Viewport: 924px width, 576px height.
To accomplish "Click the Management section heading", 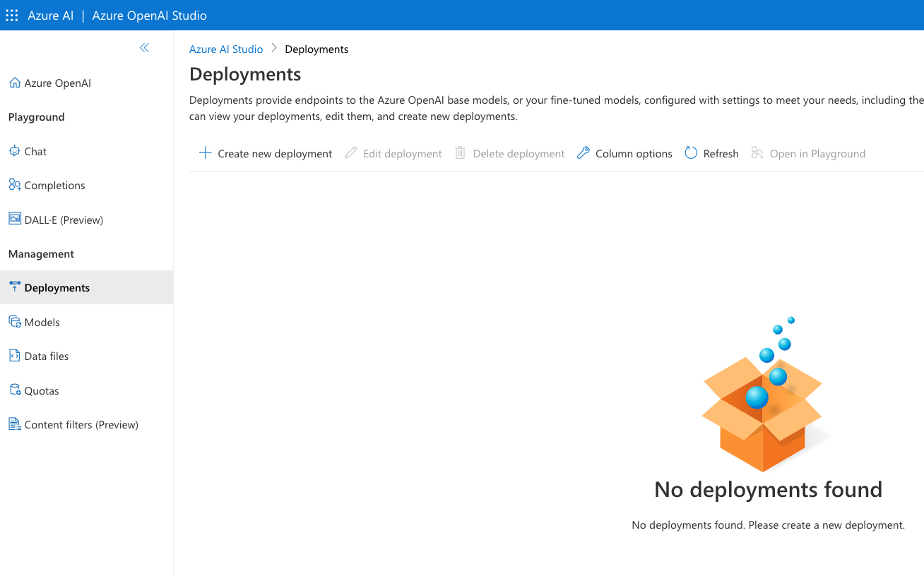I will pyautogui.click(x=41, y=253).
